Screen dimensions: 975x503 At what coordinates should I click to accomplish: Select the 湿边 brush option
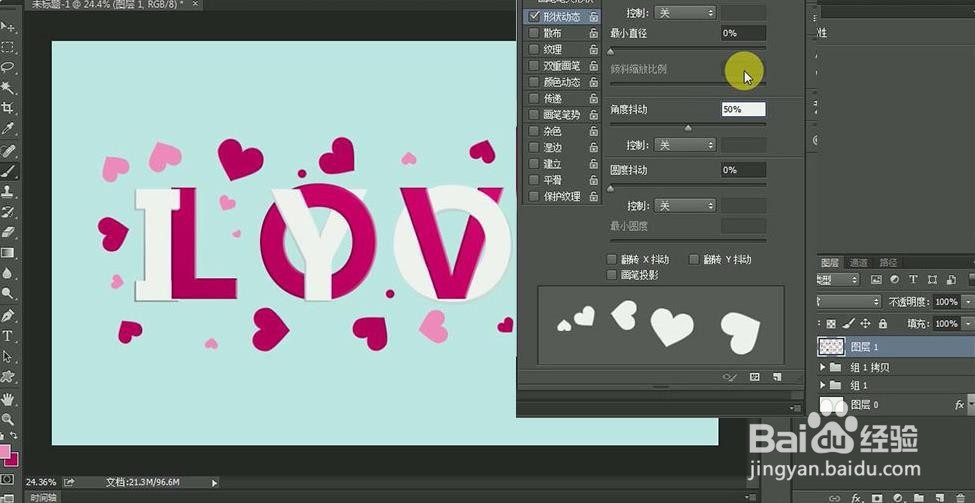coord(552,147)
